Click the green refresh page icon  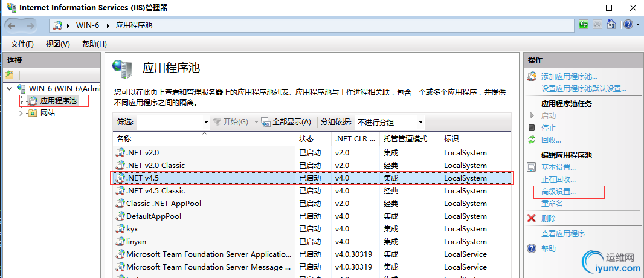point(583,25)
